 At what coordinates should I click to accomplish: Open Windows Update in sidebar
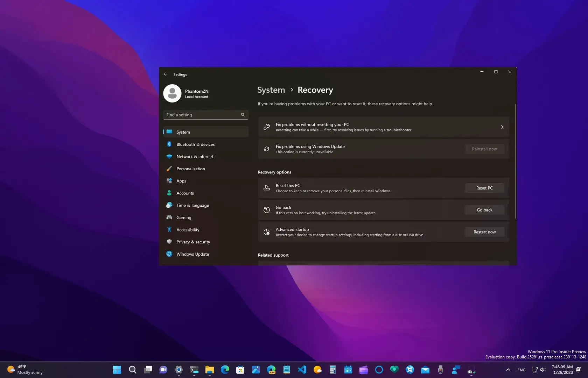coord(206,254)
